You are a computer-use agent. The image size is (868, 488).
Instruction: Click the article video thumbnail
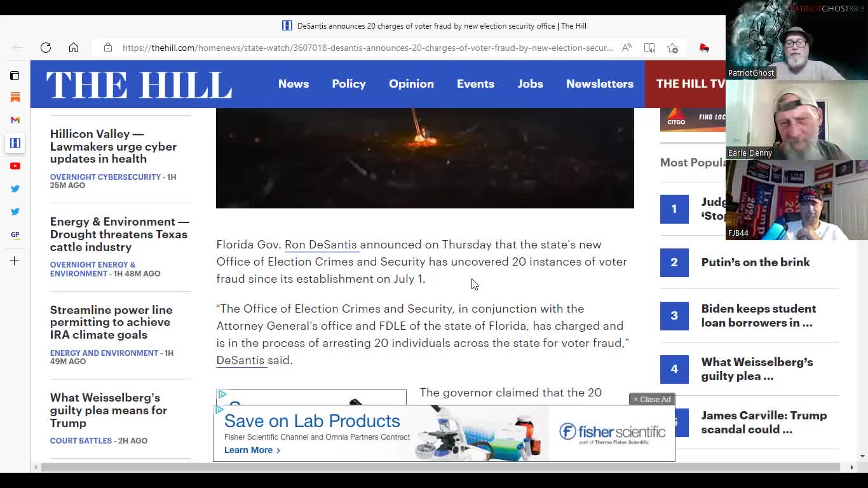click(x=425, y=158)
